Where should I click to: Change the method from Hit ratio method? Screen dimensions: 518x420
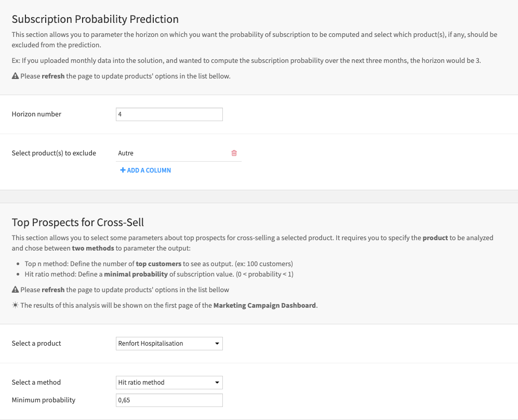point(169,383)
